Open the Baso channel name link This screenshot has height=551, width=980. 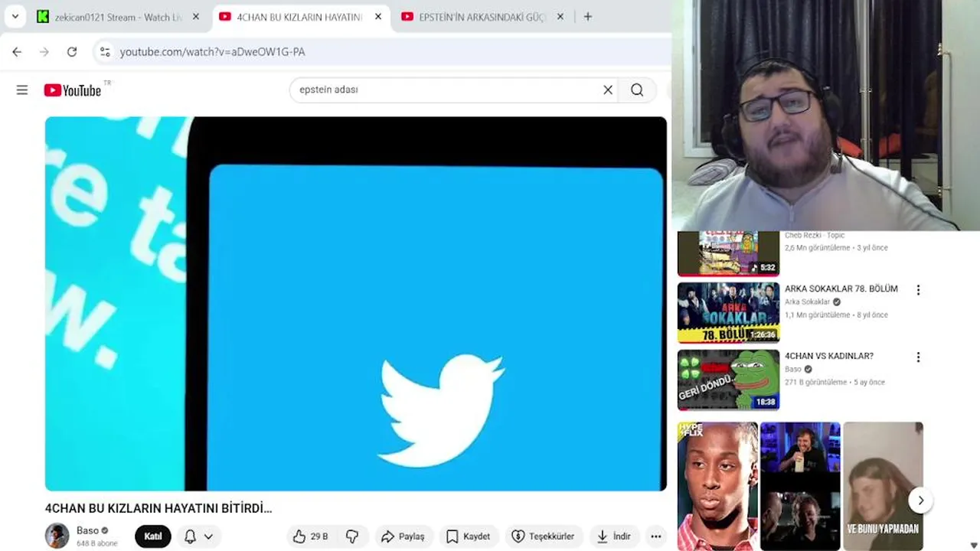pyautogui.click(x=87, y=530)
